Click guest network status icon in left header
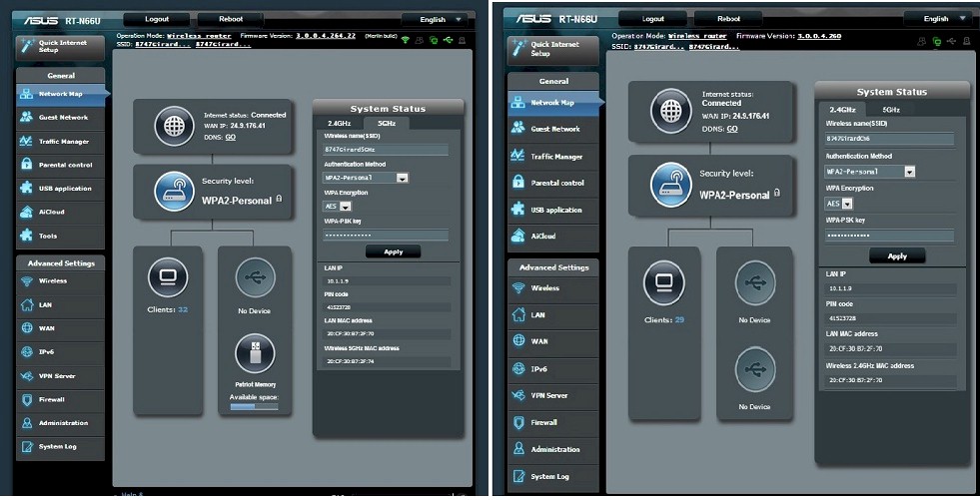The height and width of the screenshot is (500, 980). coord(420,40)
